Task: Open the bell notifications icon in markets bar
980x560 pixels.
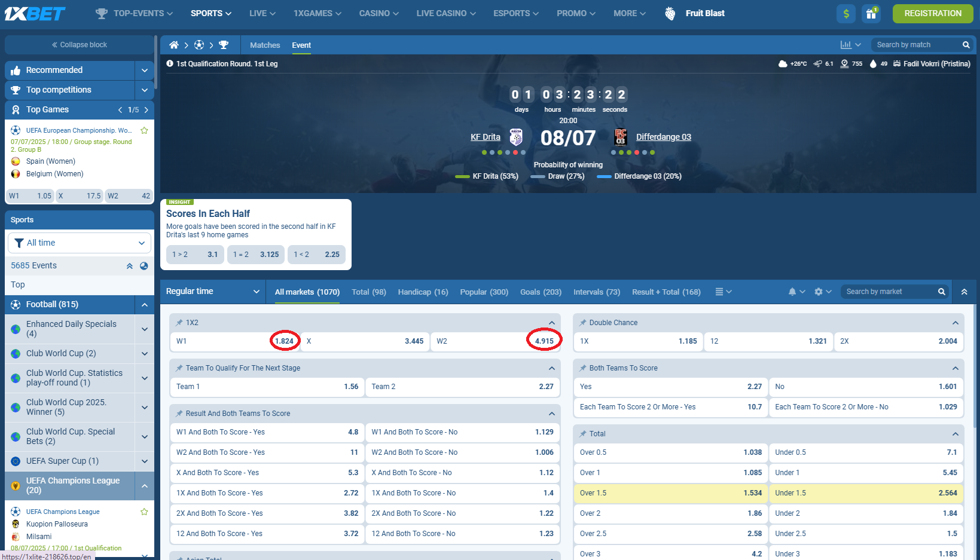Action: tap(792, 292)
